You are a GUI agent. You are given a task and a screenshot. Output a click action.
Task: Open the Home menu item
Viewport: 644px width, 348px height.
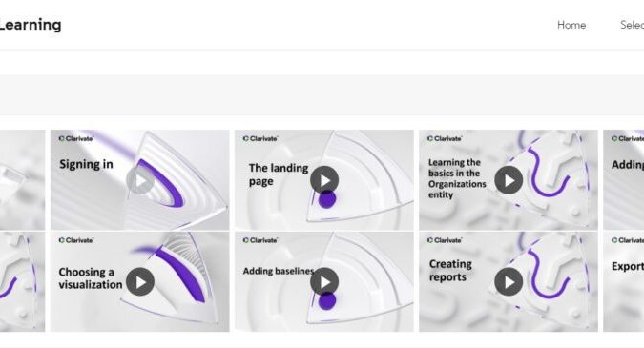tap(571, 25)
